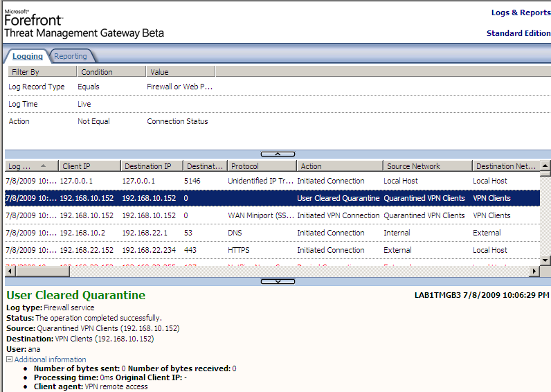Click the Additional information link
Viewport: 551px width, 392px height.
click(50, 359)
